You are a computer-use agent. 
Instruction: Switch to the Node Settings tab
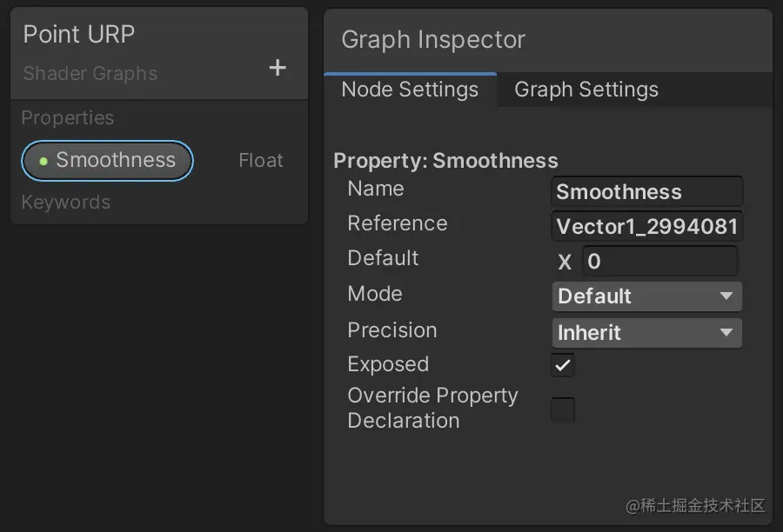pyautogui.click(x=410, y=90)
